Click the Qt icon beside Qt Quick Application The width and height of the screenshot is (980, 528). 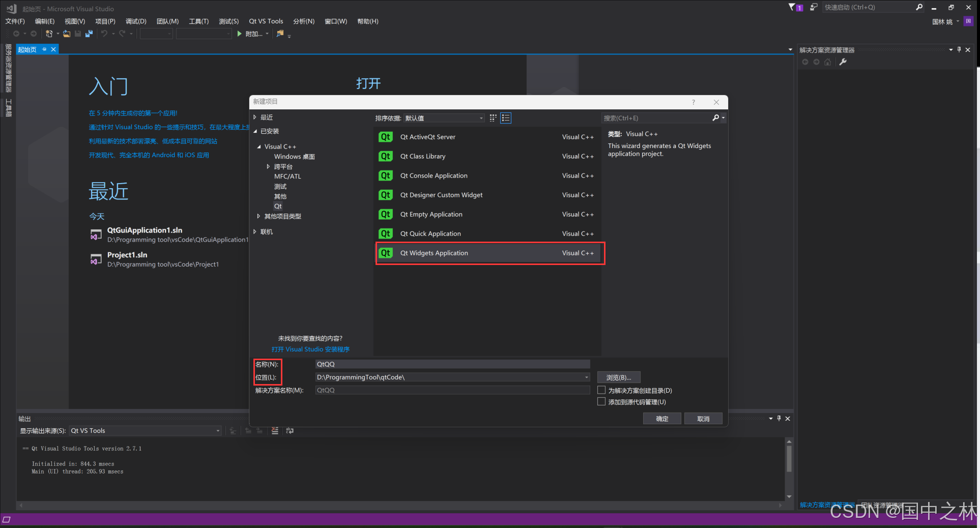pos(386,233)
